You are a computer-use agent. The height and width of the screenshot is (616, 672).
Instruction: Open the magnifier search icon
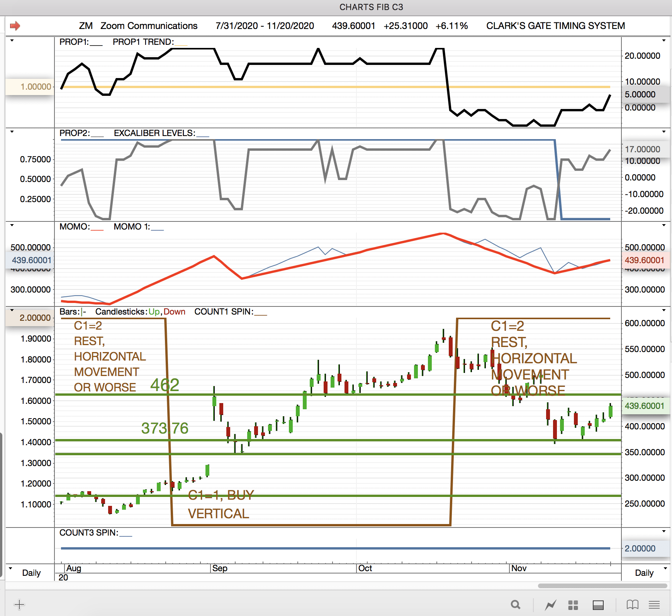(x=516, y=604)
